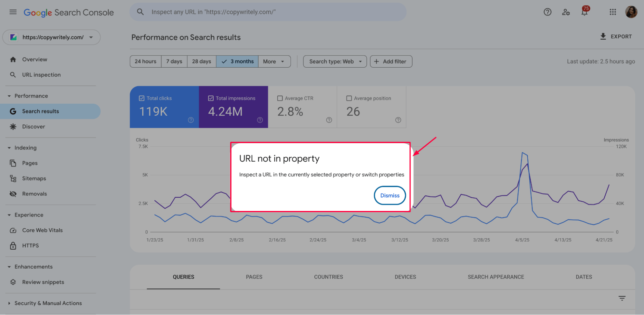Open Review snippets report label

[x=43, y=282]
